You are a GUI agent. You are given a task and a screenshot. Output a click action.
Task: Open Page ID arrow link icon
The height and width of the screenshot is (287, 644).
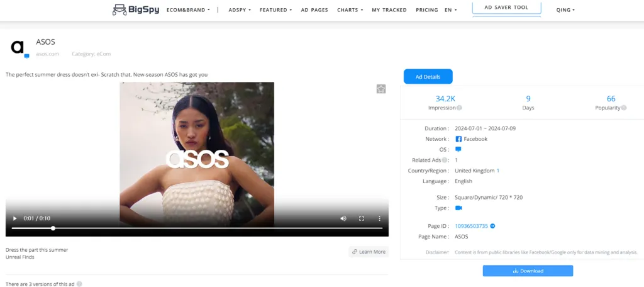(492, 226)
